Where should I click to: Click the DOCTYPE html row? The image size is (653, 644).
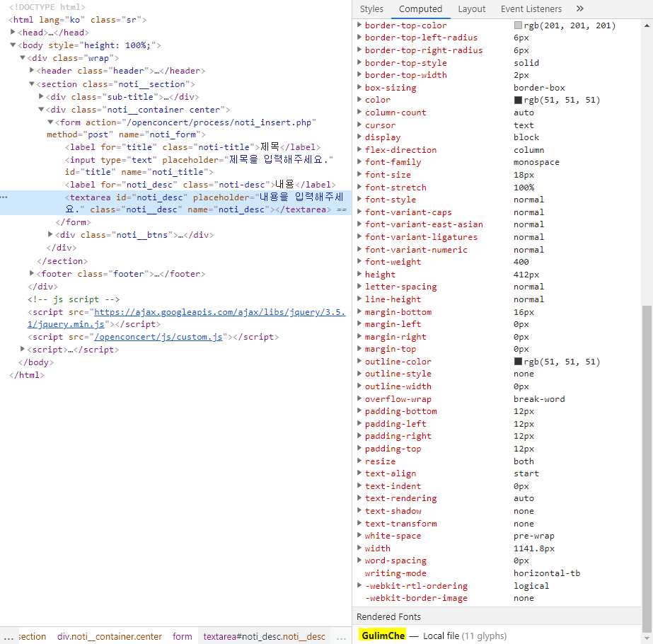pos(47,7)
